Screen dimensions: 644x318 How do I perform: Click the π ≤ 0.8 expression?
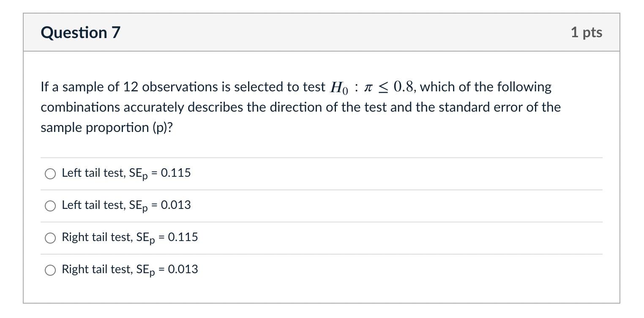(389, 87)
